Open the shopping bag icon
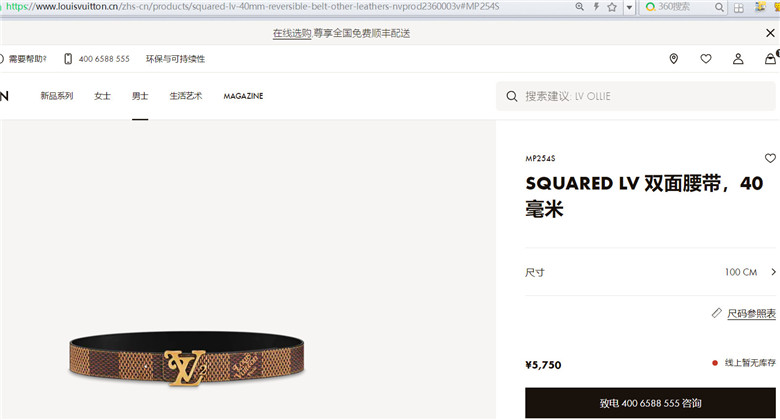This screenshot has height=420, width=780. click(x=770, y=59)
